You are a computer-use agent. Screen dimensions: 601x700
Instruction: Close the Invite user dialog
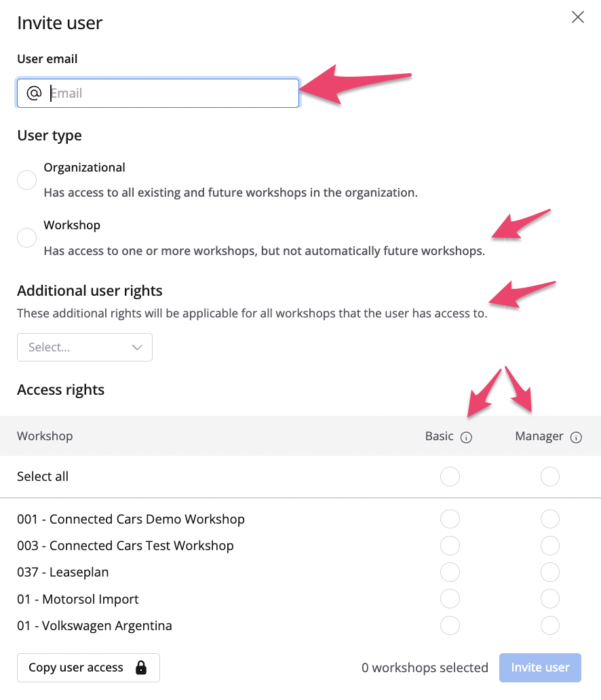coord(578,18)
